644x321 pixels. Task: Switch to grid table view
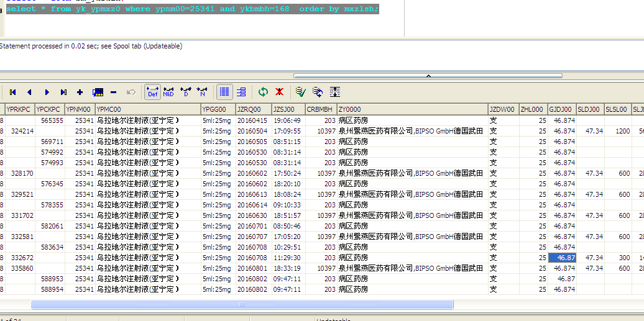pyautogui.click(x=224, y=93)
